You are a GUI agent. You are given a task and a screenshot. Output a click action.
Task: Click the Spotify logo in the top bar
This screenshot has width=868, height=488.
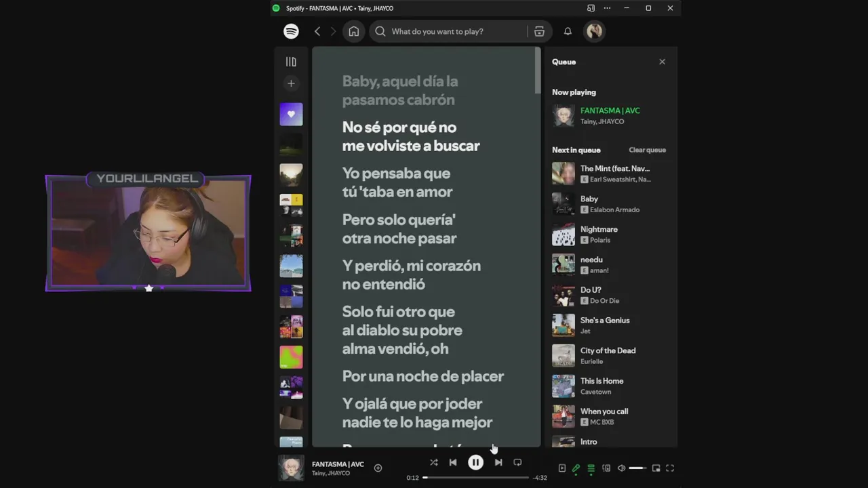tap(291, 31)
